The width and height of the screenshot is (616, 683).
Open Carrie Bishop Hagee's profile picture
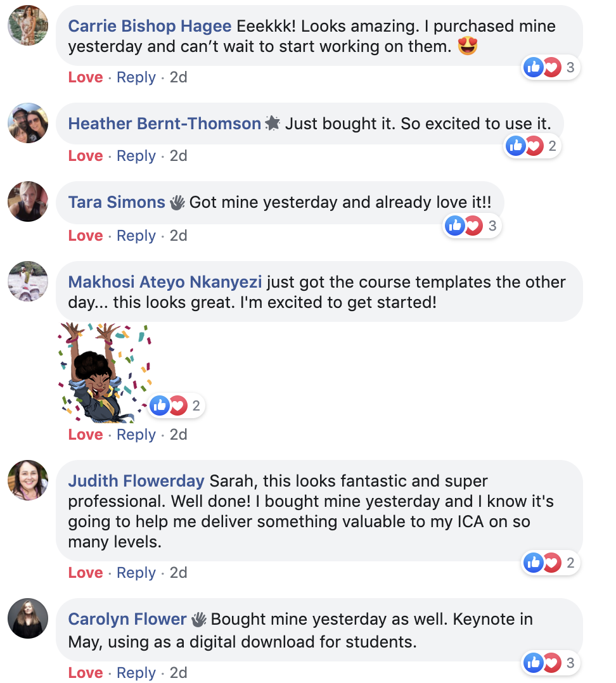(x=28, y=25)
